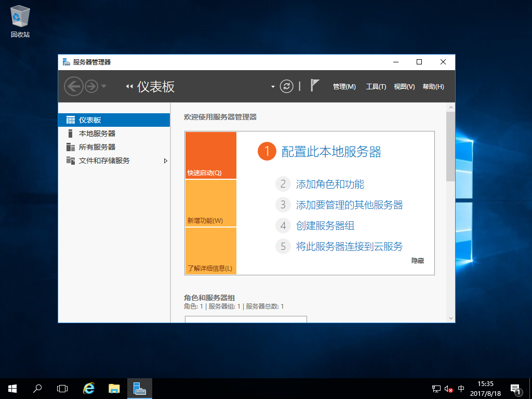Click the 隐藏 link in the welcome tile

pyautogui.click(x=418, y=261)
